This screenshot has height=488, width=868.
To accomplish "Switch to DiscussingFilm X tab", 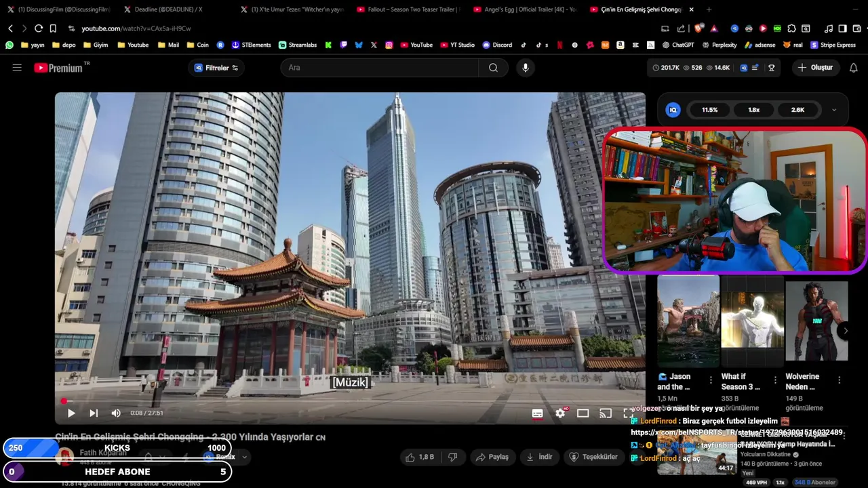I will 59,9.
